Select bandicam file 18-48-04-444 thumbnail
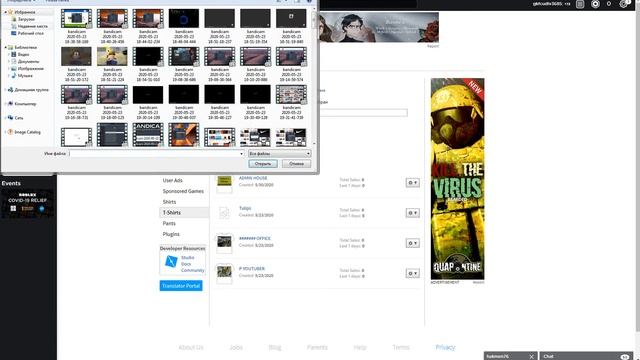This screenshot has width=640, height=360. click(x=184, y=19)
